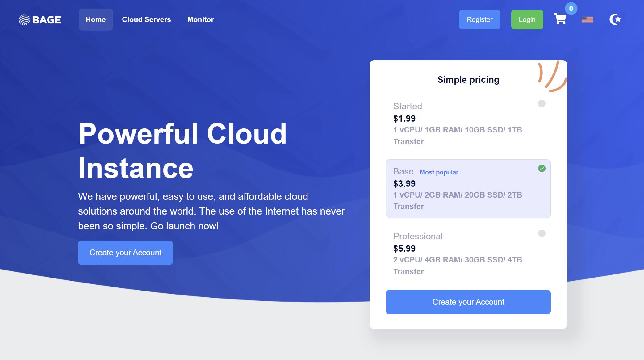The width and height of the screenshot is (644, 360).
Task: Click the Register button outline icon
Action: (480, 19)
